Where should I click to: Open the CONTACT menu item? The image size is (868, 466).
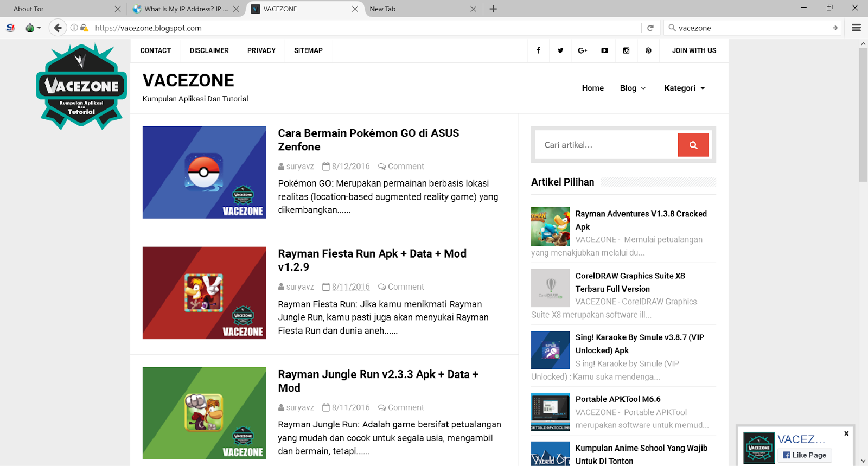pyautogui.click(x=156, y=50)
